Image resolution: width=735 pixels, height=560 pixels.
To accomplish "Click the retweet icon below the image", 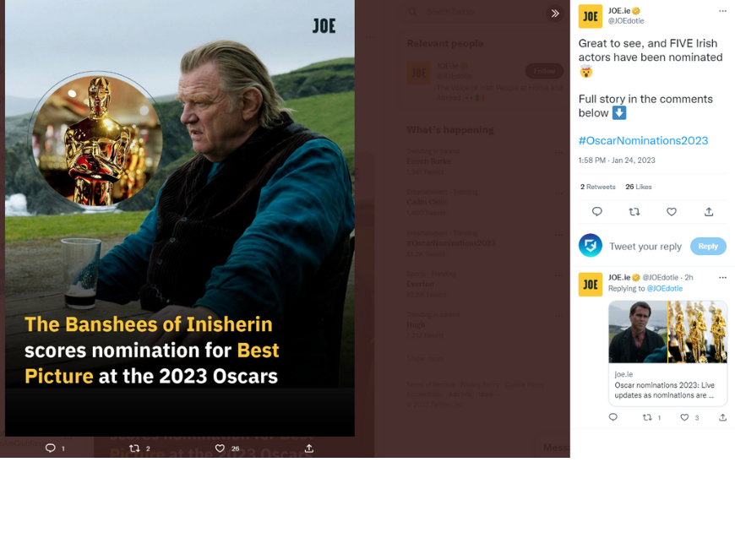I will (134, 449).
